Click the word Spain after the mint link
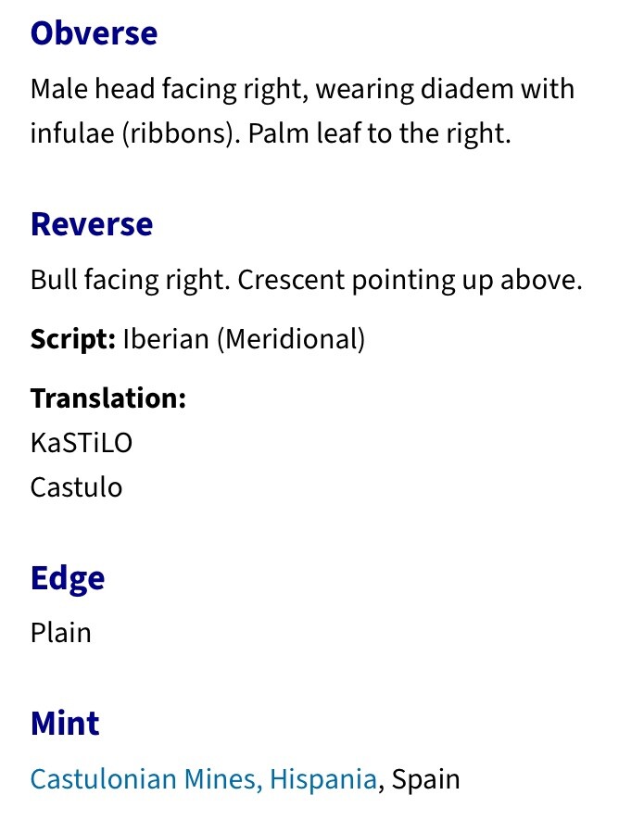The height and width of the screenshot is (833, 644). 425,779
